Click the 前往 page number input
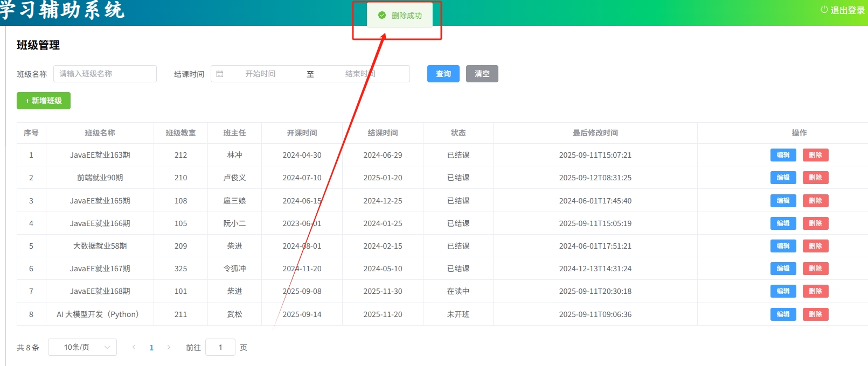This screenshot has height=366, width=868. (x=220, y=347)
